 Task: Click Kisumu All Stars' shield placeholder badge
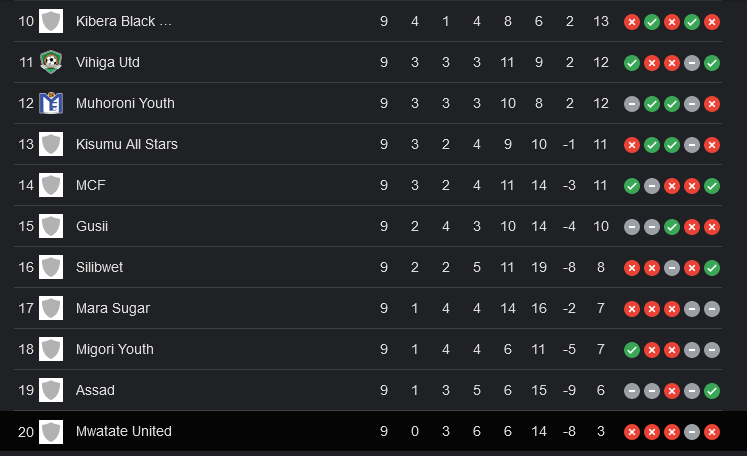click(x=50, y=144)
